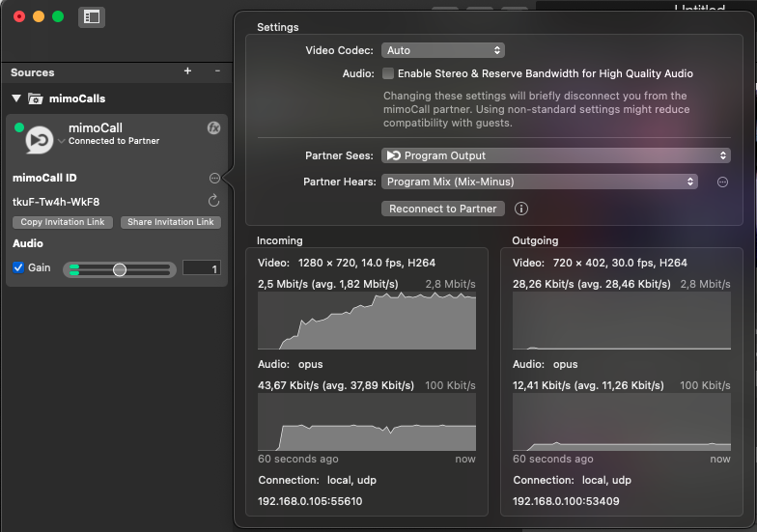Open the Partner Hears ellipsis options
The width and height of the screenshot is (757, 532).
[721, 182]
